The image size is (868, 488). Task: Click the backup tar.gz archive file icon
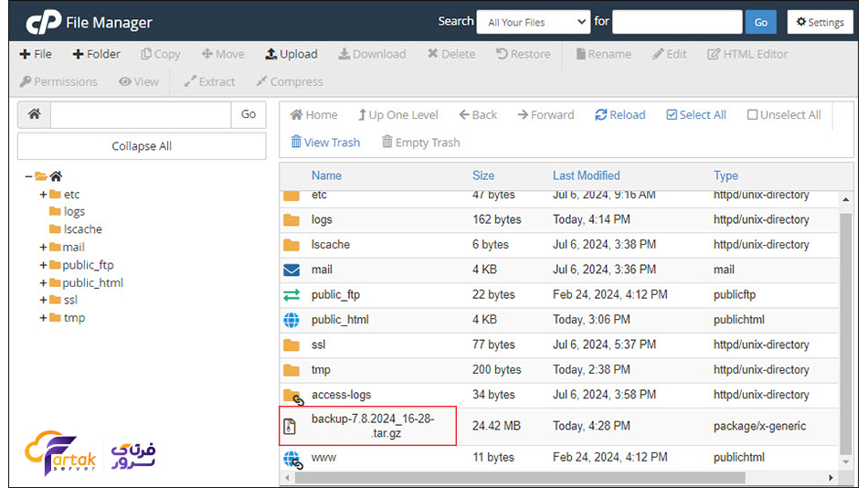[x=291, y=426]
